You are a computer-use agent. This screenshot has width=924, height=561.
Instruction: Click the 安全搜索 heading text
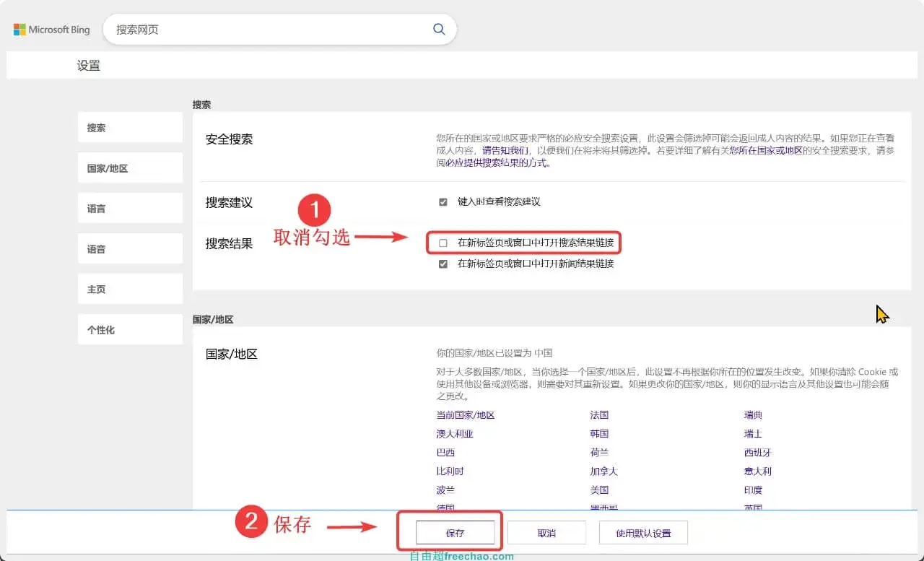[229, 139]
